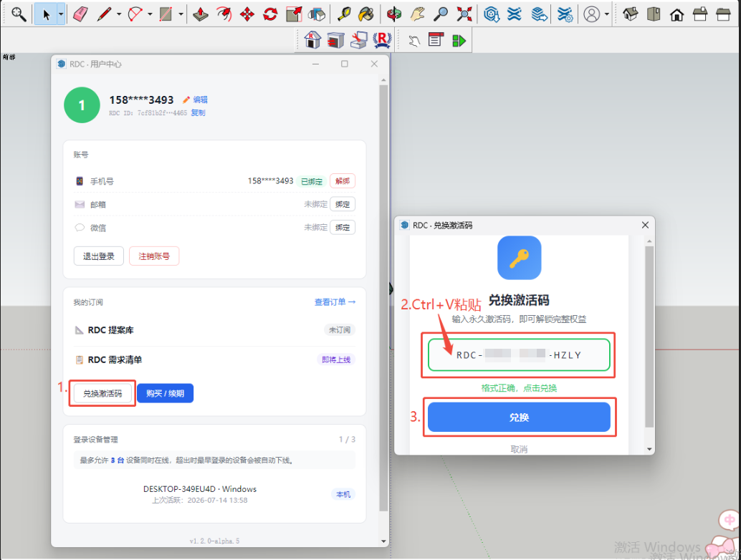This screenshot has height=560, width=741.
Task: Pick the pink Eraser tool
Action: (x=80, y=14)
